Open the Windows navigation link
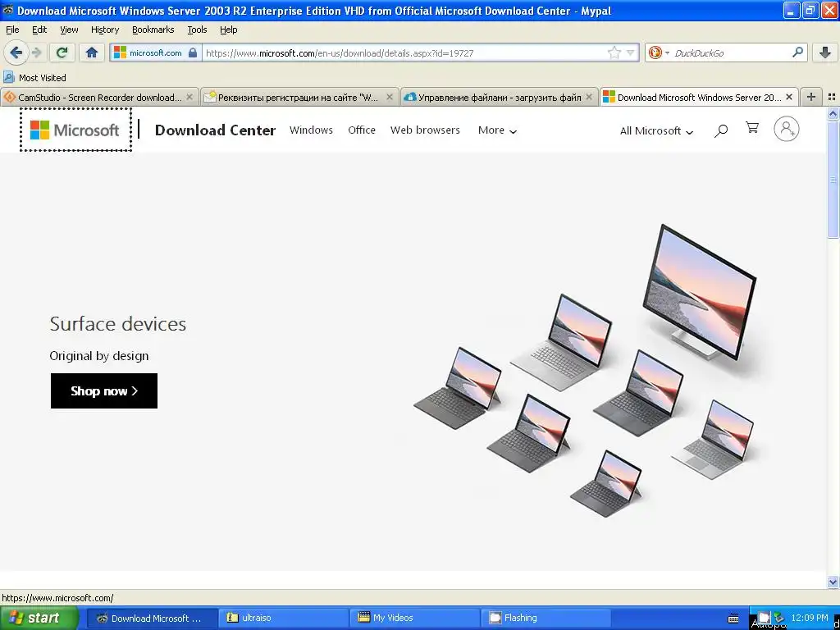 pos(311,130)
